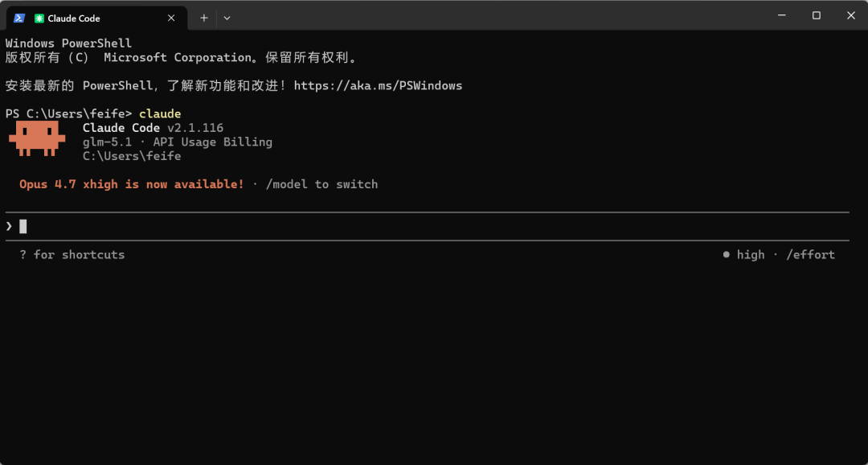Click the blinking cursor block in the input line
868x465 pixels.
(23, 226)
